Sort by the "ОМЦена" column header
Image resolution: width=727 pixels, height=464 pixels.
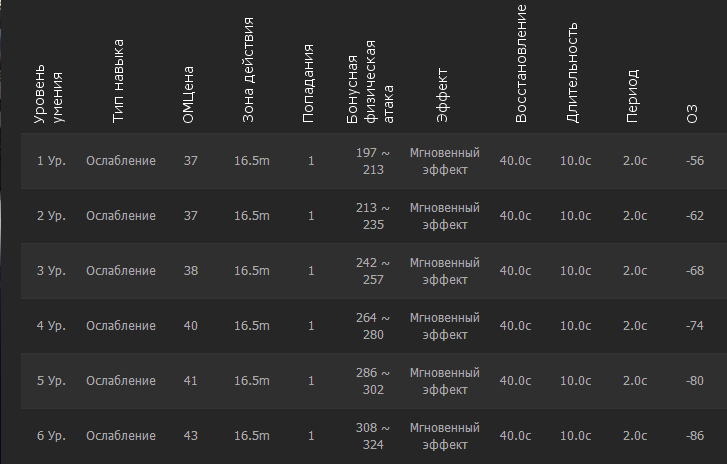[190, 97]
